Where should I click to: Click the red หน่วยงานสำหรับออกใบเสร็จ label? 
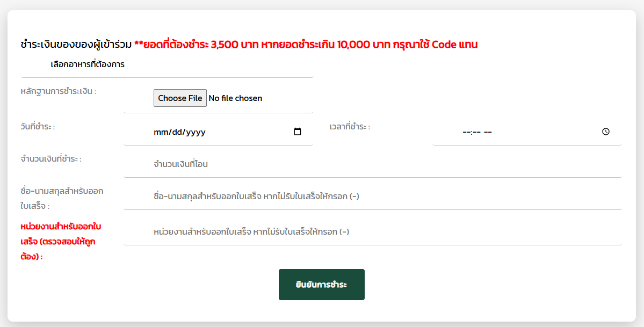pos(61,242)
